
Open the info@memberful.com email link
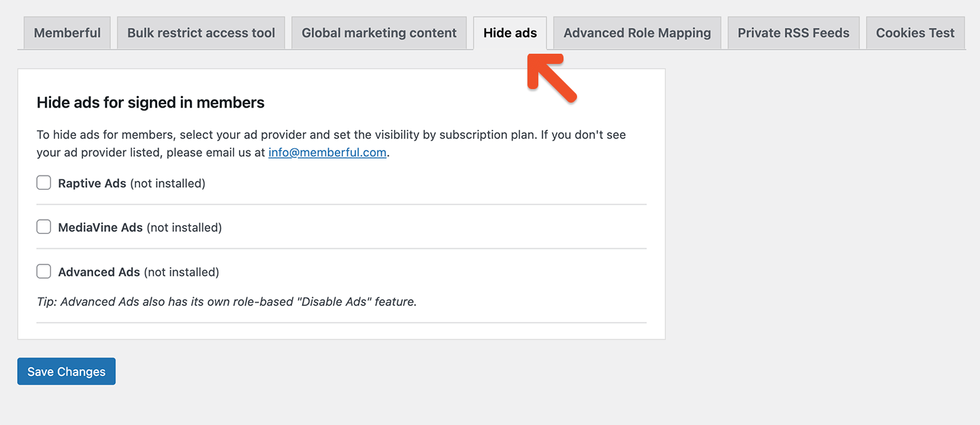pos(327,152)
